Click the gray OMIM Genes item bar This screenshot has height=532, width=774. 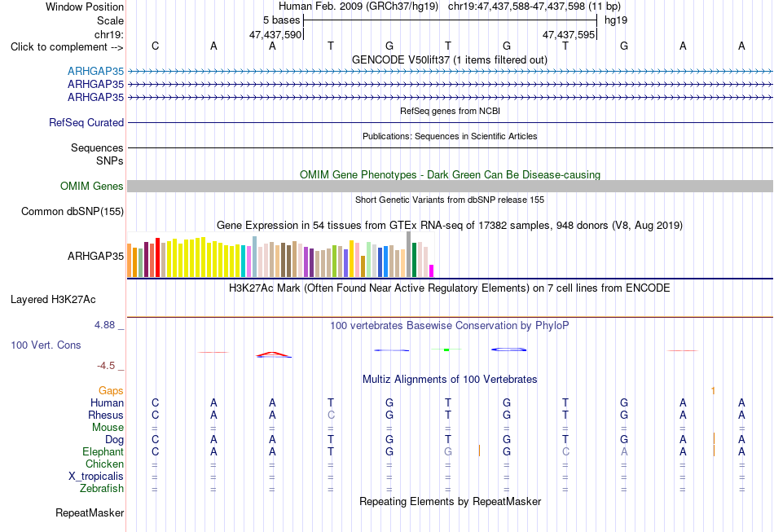pyautogui.click(x=450, y=186)
